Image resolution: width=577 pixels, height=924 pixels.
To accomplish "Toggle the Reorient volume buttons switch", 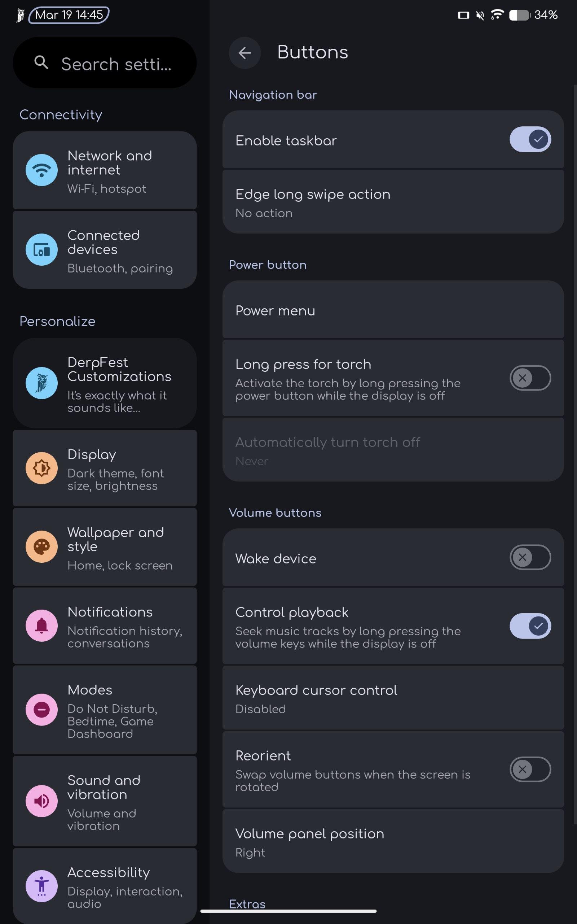I will [x=530, y=770].
